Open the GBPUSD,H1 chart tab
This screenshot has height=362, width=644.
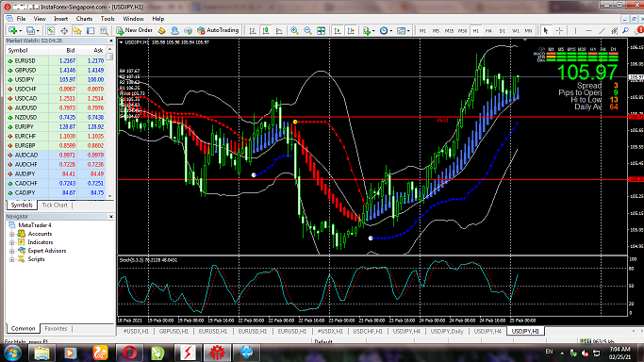point(173,331)
